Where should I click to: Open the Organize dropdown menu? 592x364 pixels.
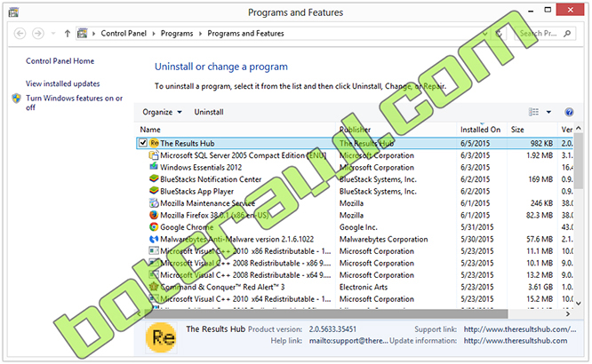(x=162, y=113)
